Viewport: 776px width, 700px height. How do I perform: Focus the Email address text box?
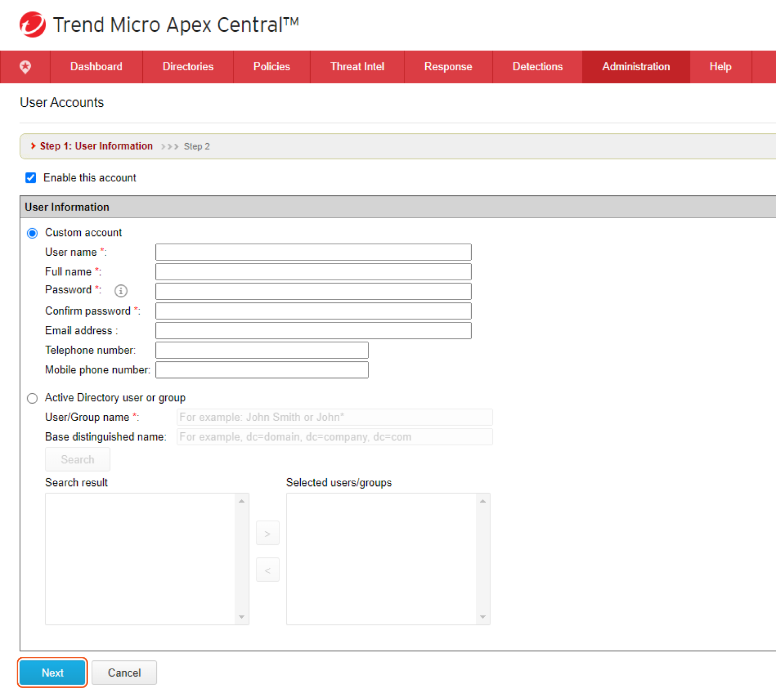tap(313, 331)
